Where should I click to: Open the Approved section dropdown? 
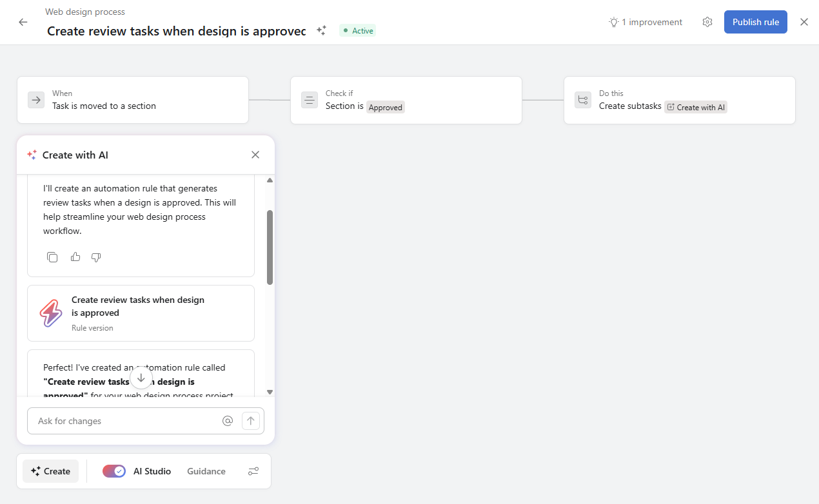click(385, 107)
